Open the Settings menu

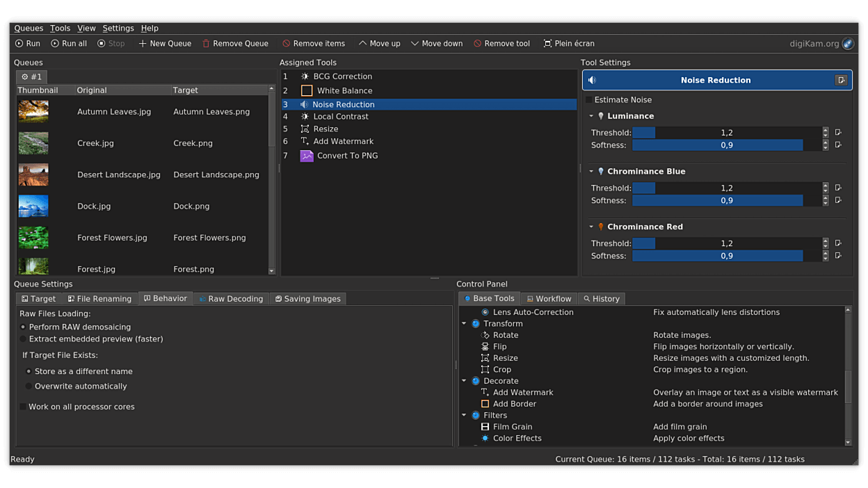tap(118, 28)
